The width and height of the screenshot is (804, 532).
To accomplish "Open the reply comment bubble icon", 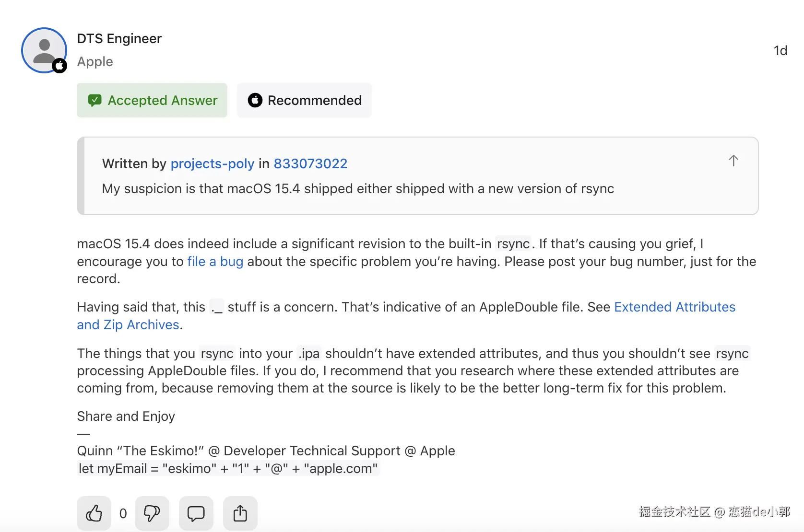I will coord(196,513).
